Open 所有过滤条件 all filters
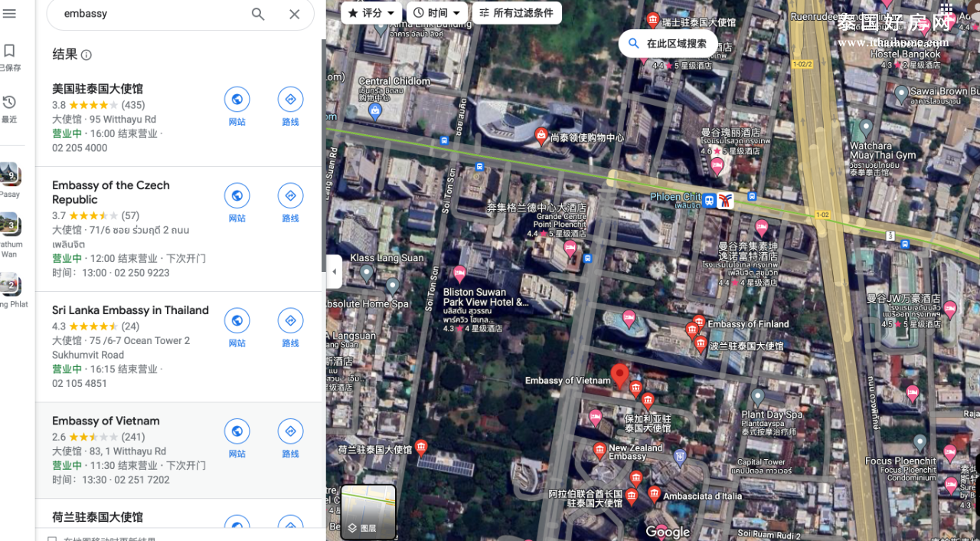Viewport: 980px width, 541px height. coord(517,13)
